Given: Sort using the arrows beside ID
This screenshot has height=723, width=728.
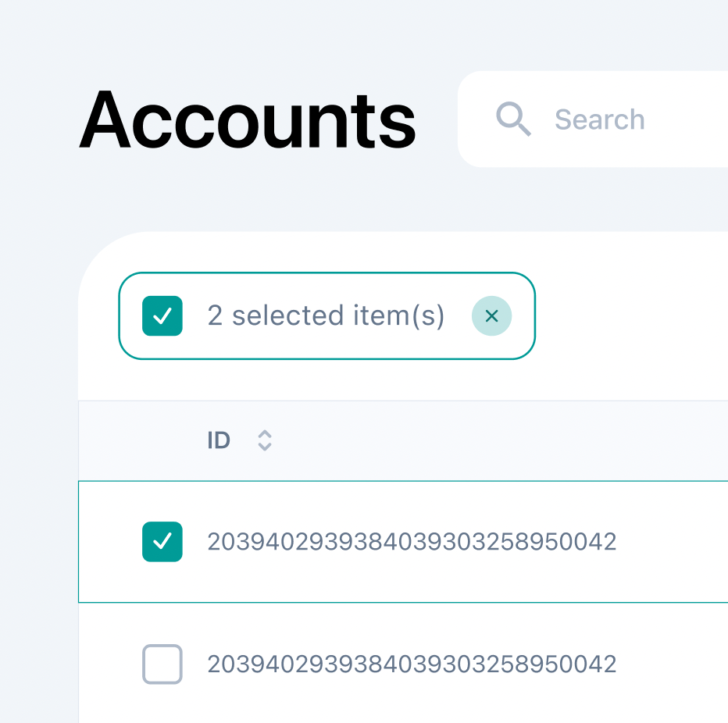Looking at the screenshot, I should tap(265, 440).
